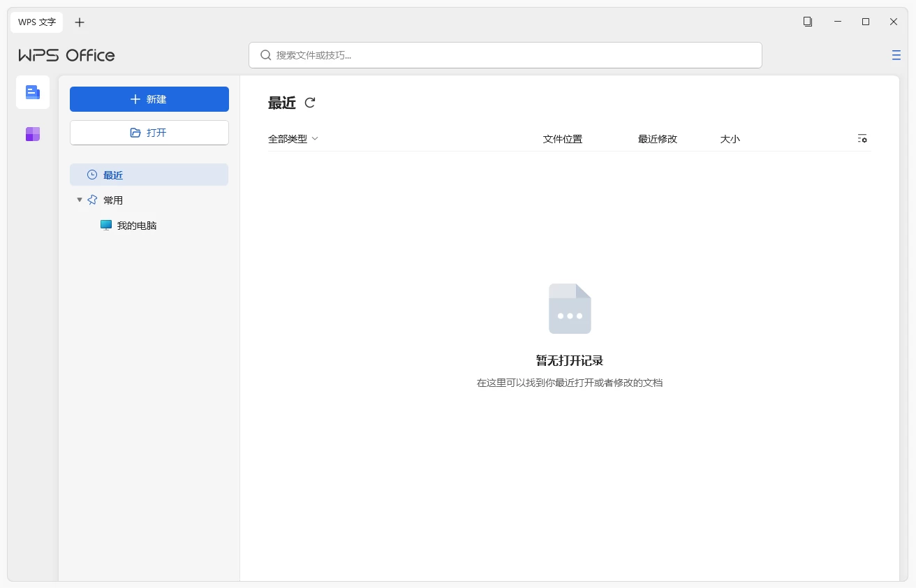Open a new tab with the plus icon
The height and width of the screenshot is (588, 916).
[79, 22]
